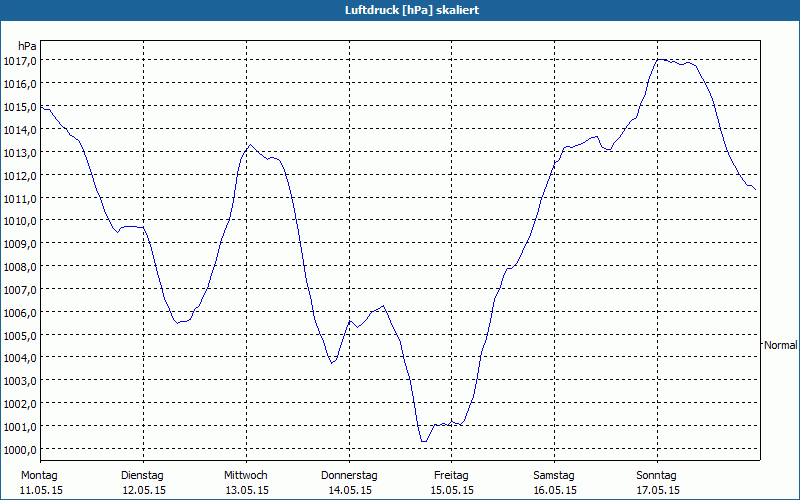
Task: Click the curve peak at Mittwoch start
Action: pyautogui.click(x=250, y=145)
